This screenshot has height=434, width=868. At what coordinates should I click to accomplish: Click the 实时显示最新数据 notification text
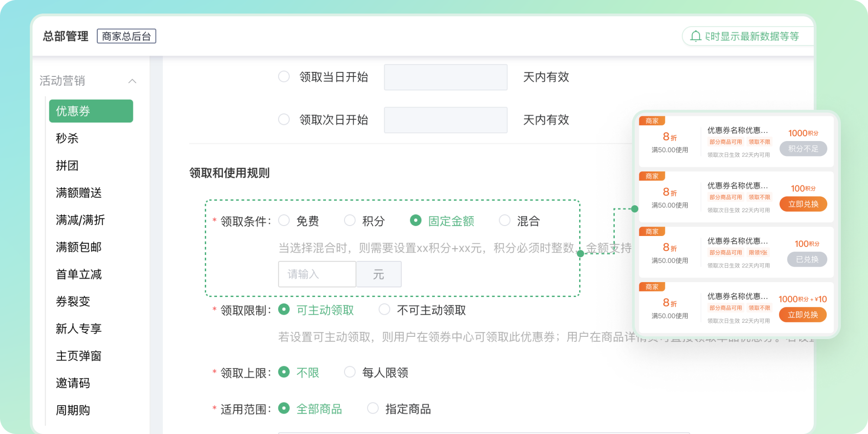[x=752, y=36]
